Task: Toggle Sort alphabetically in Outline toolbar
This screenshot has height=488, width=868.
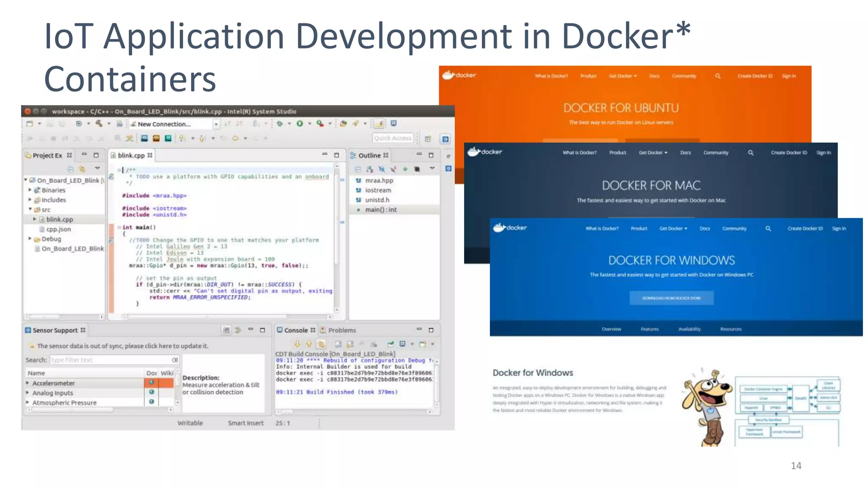Action: click(370, 169)
